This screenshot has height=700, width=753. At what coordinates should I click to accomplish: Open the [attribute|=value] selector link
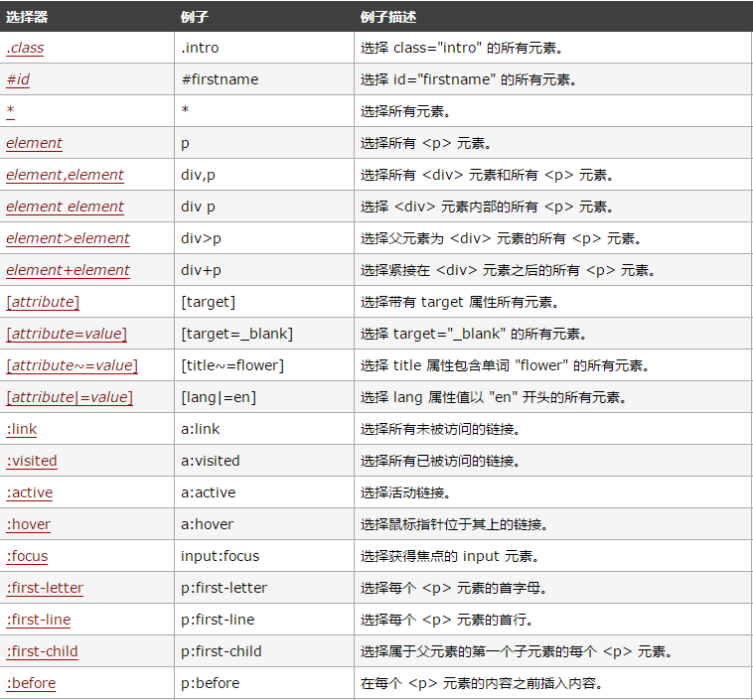tap(70, 397)
